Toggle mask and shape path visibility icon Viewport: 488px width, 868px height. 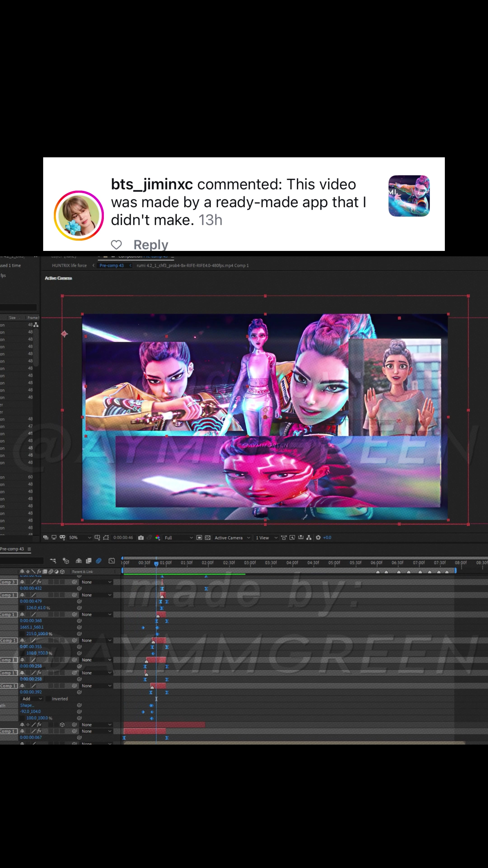[62, 538]
